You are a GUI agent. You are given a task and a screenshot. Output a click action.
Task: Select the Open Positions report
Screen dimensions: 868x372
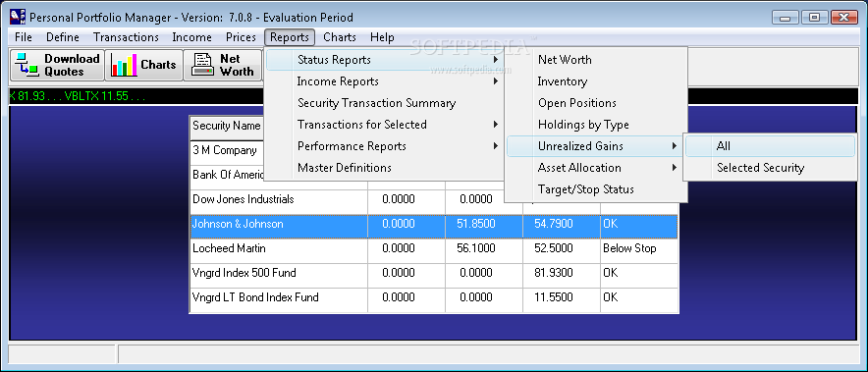coord(596,103)
